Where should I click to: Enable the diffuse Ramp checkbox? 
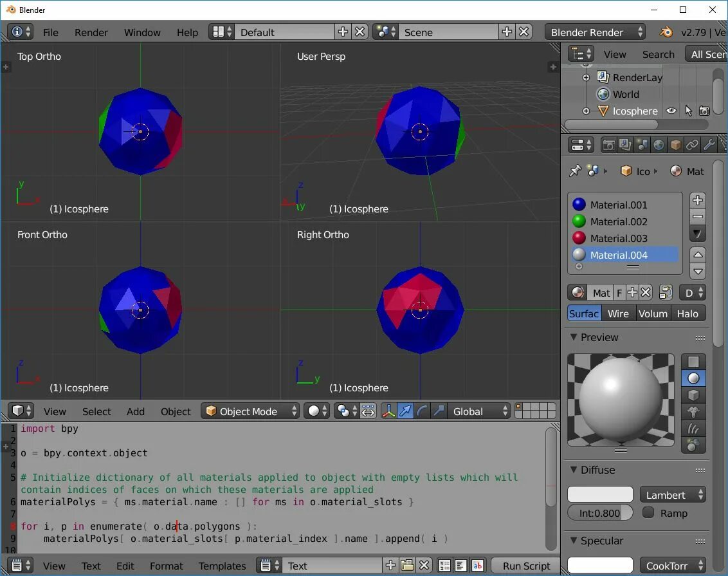pyautogui.click(x=648, y=512)
